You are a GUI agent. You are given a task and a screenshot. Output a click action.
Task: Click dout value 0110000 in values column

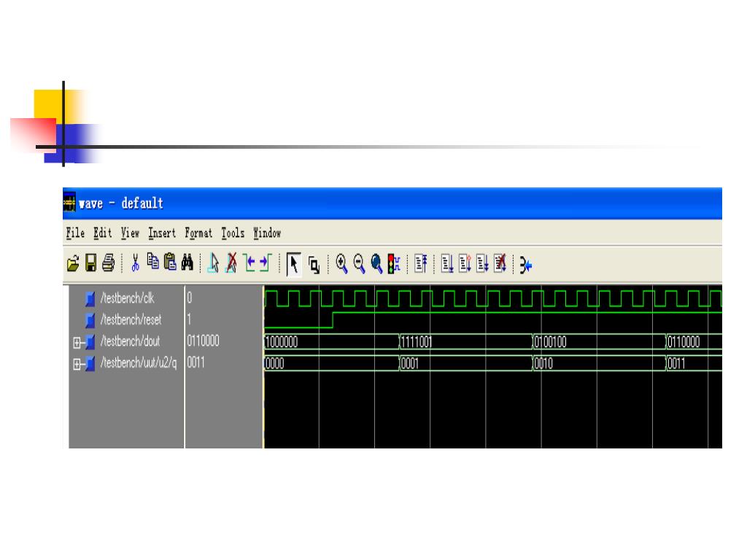203,341
